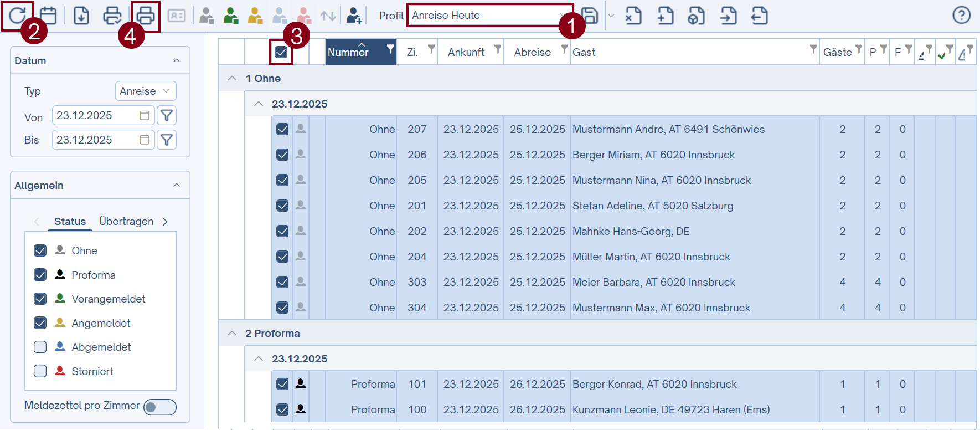The image size is (980, 430).
Task: Click the refresh list icon
Action: coord(17,16)
